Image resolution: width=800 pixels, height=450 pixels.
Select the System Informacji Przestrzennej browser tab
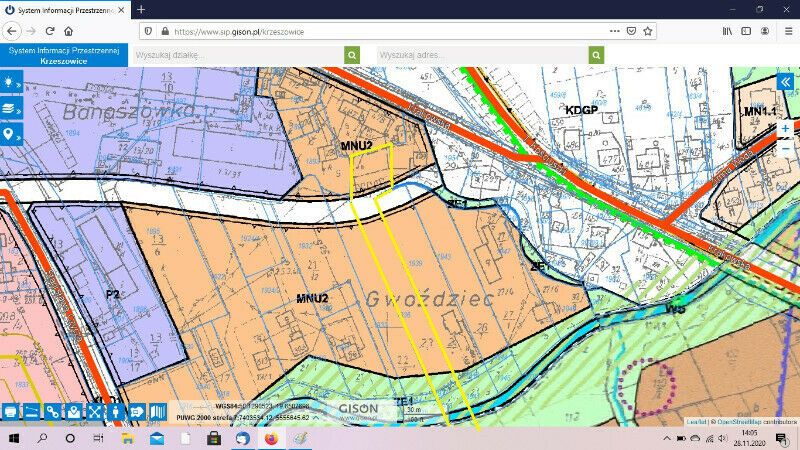(65, 10)
